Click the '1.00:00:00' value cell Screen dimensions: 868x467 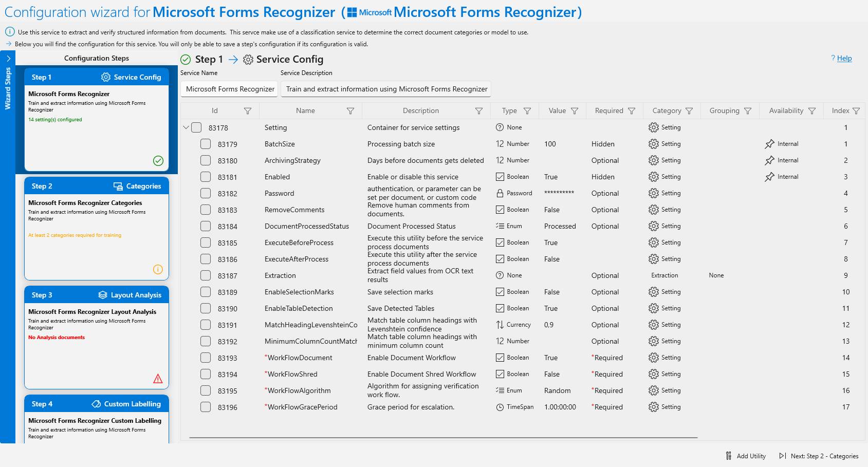click(560, 407)
